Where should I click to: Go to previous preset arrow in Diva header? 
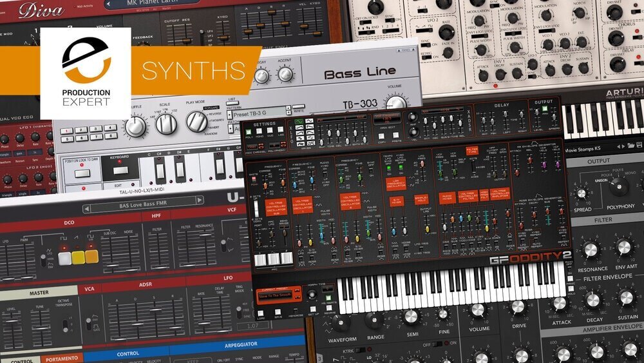click(x=108, y=4)
